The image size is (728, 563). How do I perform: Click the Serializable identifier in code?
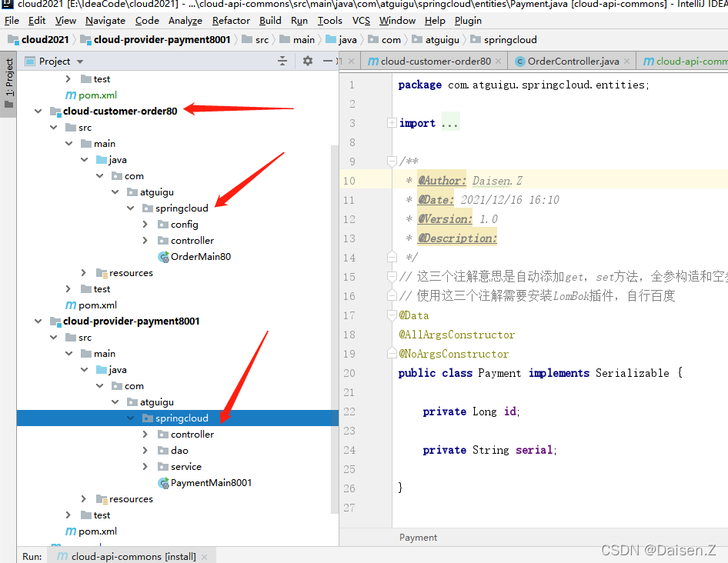(x=632, y=373)
